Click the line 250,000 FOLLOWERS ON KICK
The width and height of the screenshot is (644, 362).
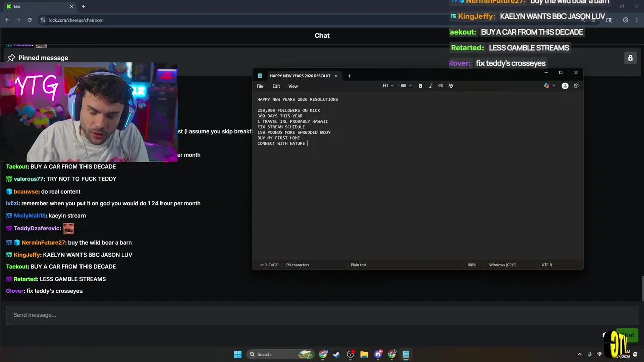[x=289, y=110]
